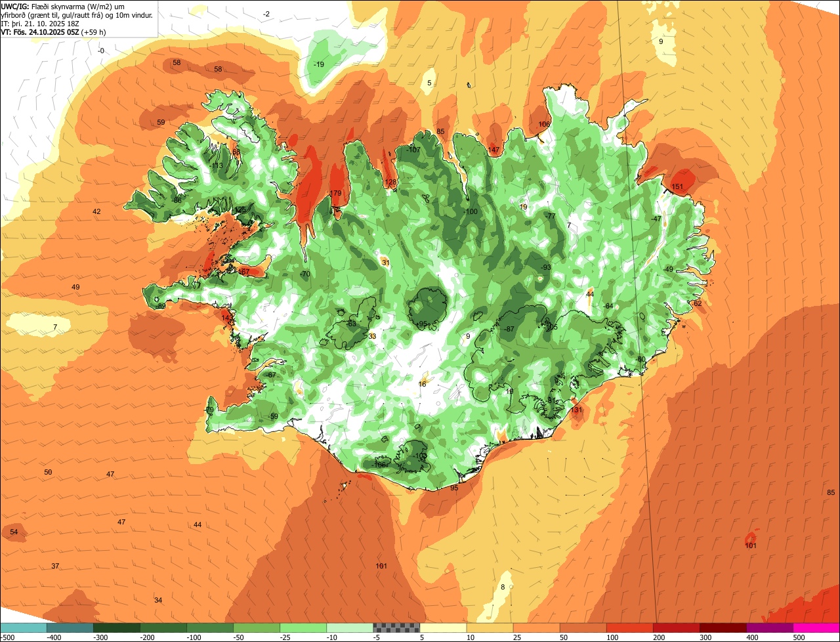Click the '33' heat flux value
This screenshot has width=840, height=642.
(372, 337)
